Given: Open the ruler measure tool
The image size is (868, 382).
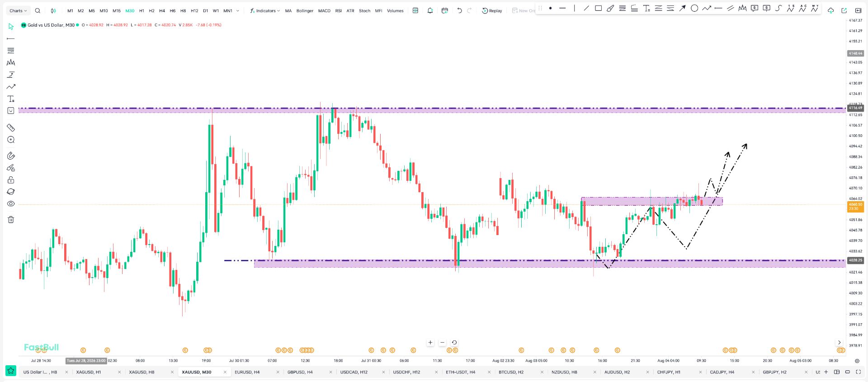Looking at the screenshot, I should [11, 128].
